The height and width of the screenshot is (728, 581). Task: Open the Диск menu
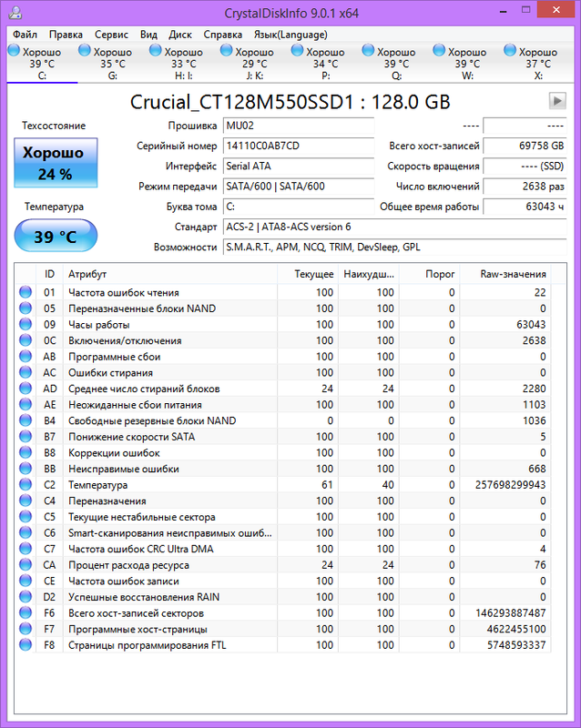click(180, 35)
